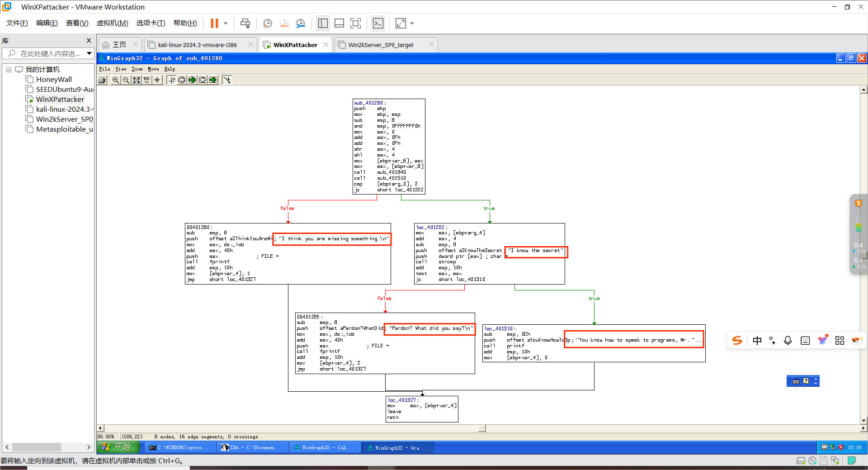Collapse the 我的计算机 tree node
The height and width of the screenshot is (470, 868).
9,70
